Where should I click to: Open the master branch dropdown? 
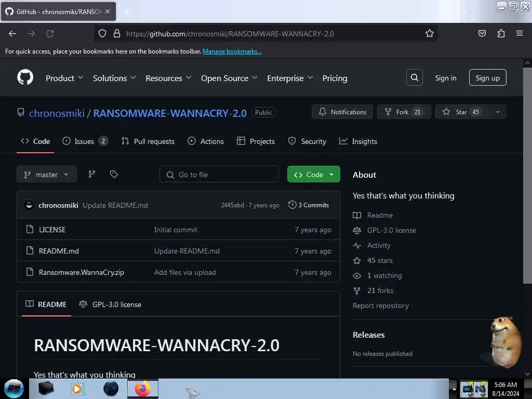click(x=47, y=175)
